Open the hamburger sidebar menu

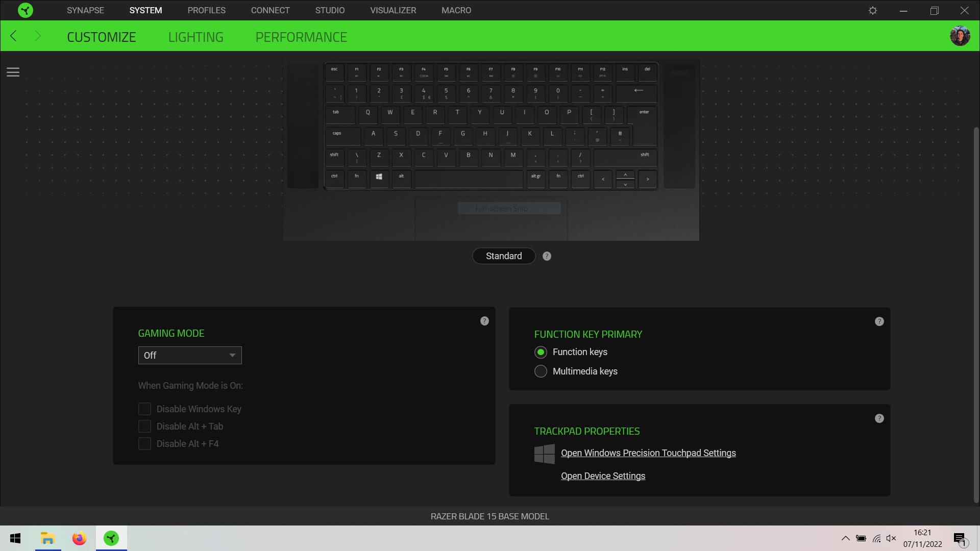tap(13, 72)
